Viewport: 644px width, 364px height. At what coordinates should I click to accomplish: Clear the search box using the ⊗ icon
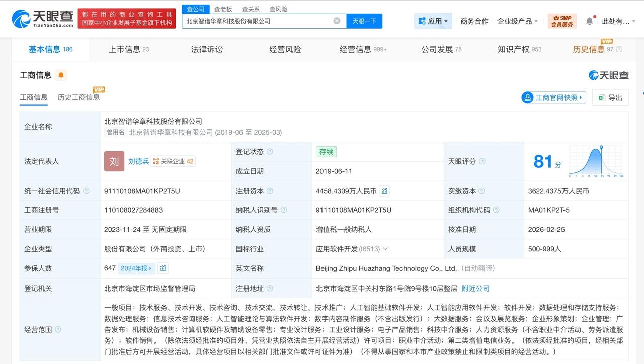tap(336, 21)
